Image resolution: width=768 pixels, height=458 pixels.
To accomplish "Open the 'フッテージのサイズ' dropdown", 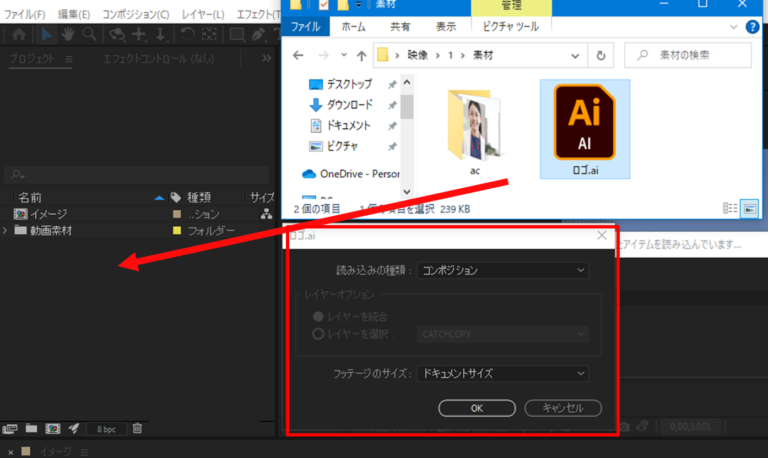I will tap(503, 374).
